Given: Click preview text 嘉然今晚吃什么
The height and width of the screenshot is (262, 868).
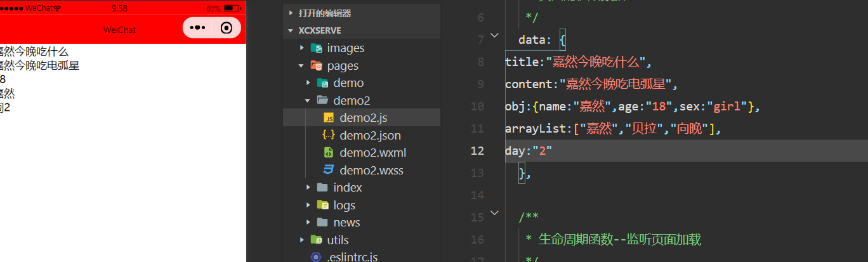Looking at the screenshot, I should coord(34,51).
